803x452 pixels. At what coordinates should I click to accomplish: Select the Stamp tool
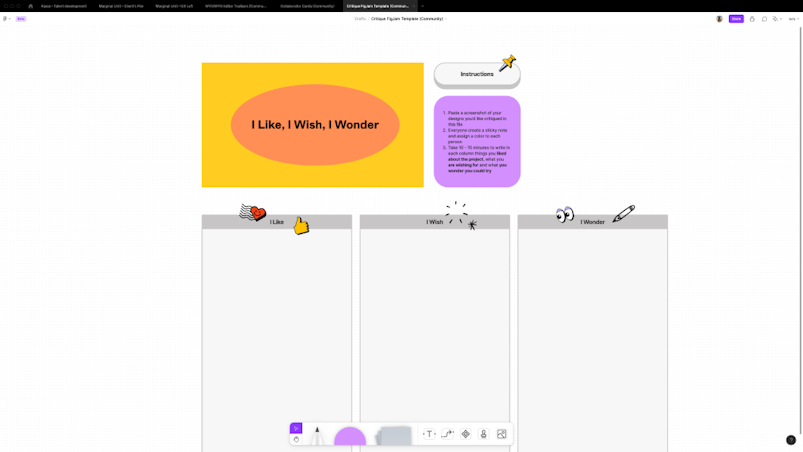pyautogui.click(x=483, y=434)
